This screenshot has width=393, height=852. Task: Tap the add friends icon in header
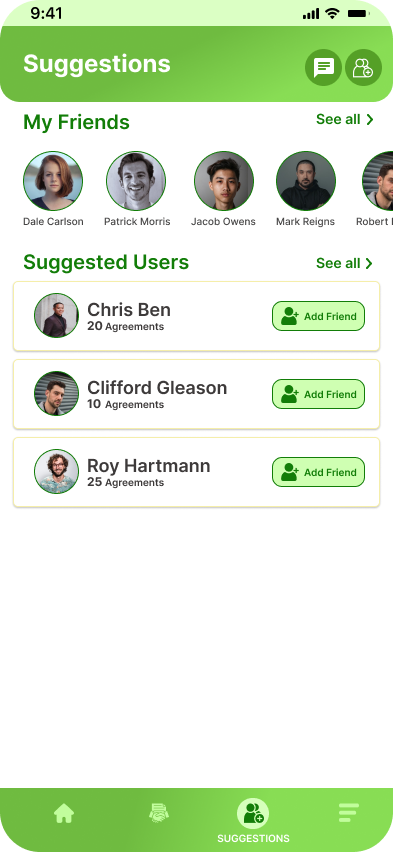point(364,67)
